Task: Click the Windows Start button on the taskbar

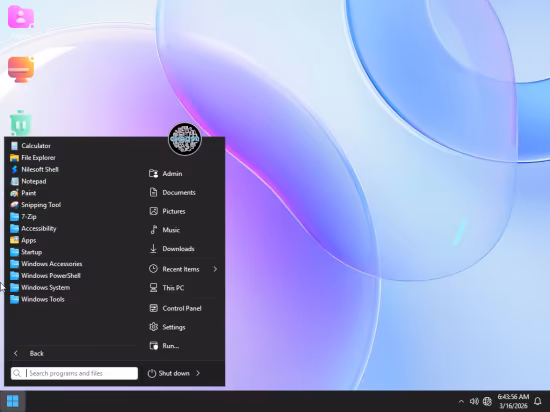Action: click(x=13, y=401)
